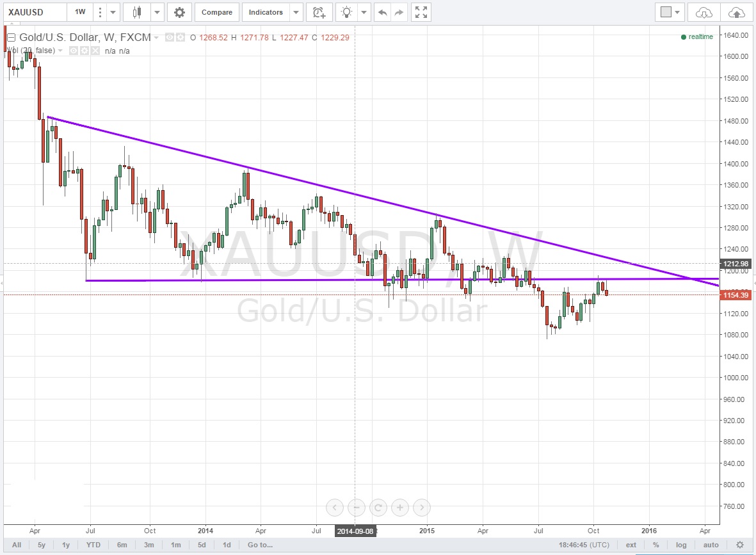
Task: Toggle percent scale in bottom bar
Action: pyautogui.click(x=656, y=545)
